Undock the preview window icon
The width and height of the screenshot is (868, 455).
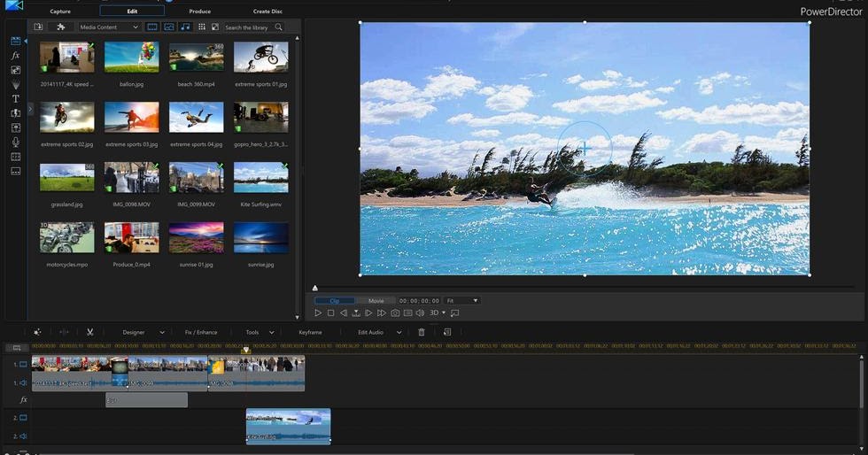455,312
